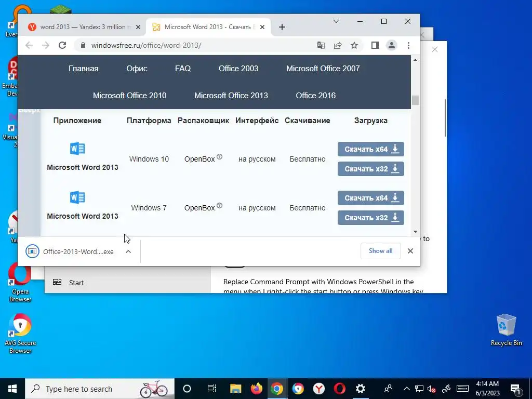Click the page scrollbar down arrow
This screenshot has height=399, width=532.
pyautogui.click(x=415, y=232)
